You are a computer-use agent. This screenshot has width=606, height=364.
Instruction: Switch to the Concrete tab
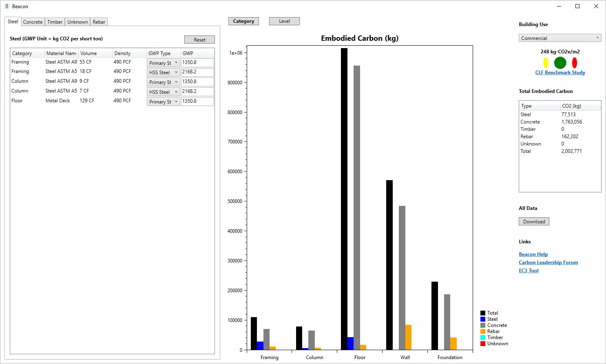33,22
